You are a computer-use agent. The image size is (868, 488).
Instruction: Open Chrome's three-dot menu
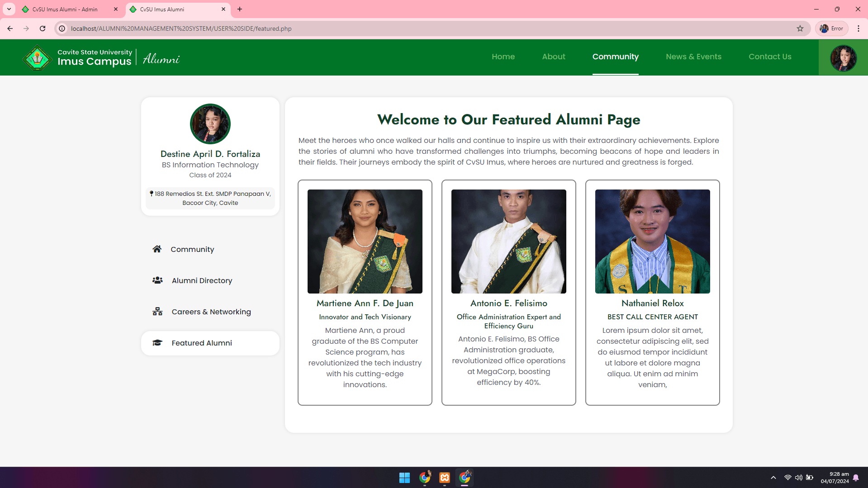click(859, 28)
